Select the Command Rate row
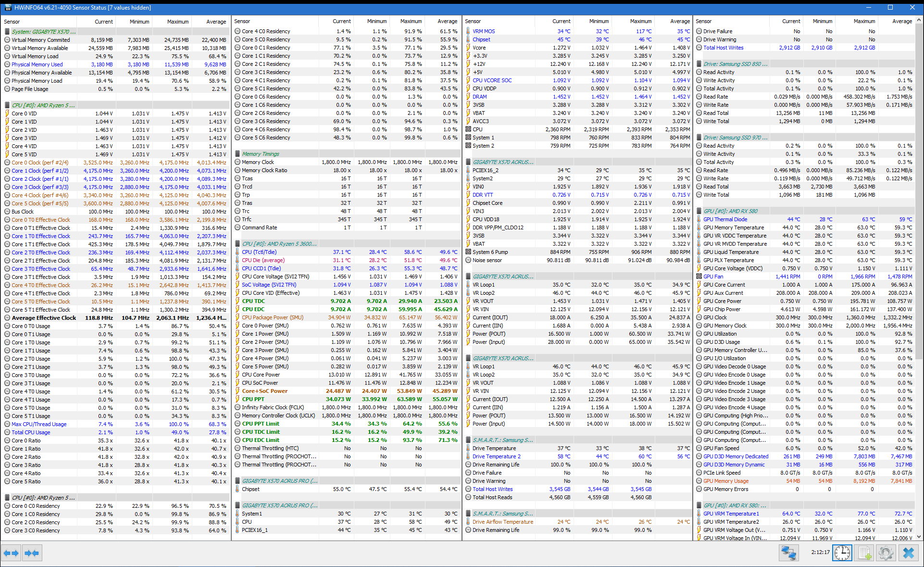 [x=346, y=227]
